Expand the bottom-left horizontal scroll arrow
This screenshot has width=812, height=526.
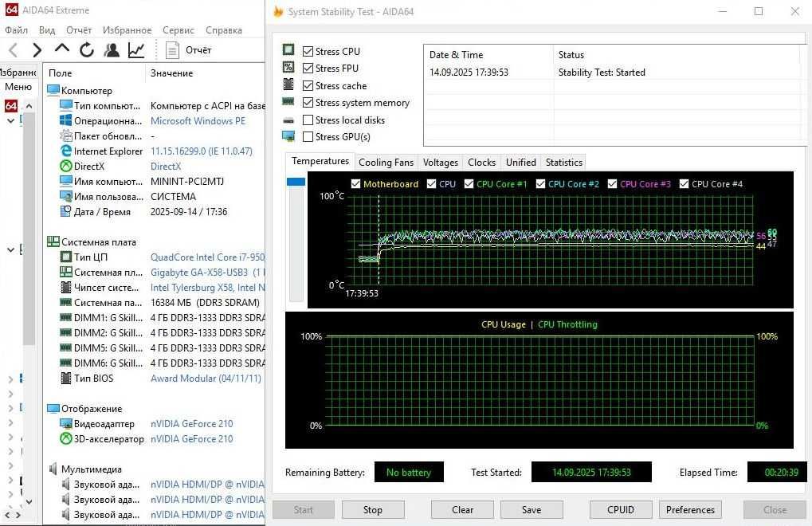(6, 515)
